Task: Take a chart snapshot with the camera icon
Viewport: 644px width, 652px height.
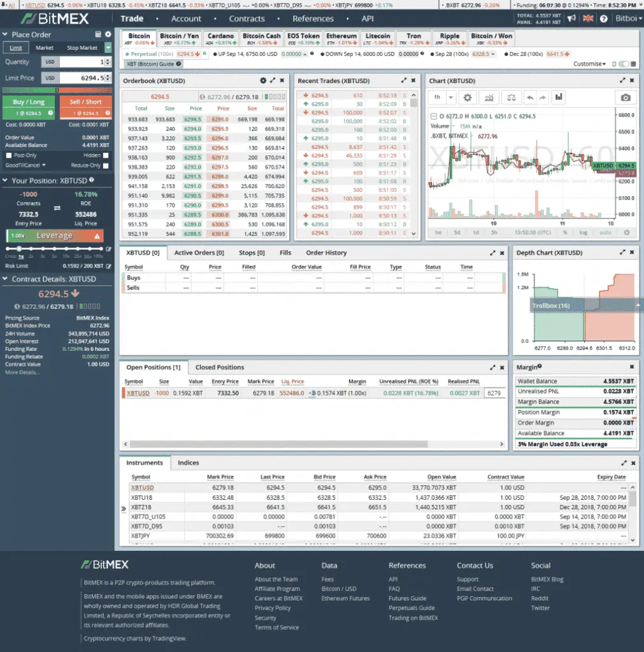Action: (x=626, y=97)
